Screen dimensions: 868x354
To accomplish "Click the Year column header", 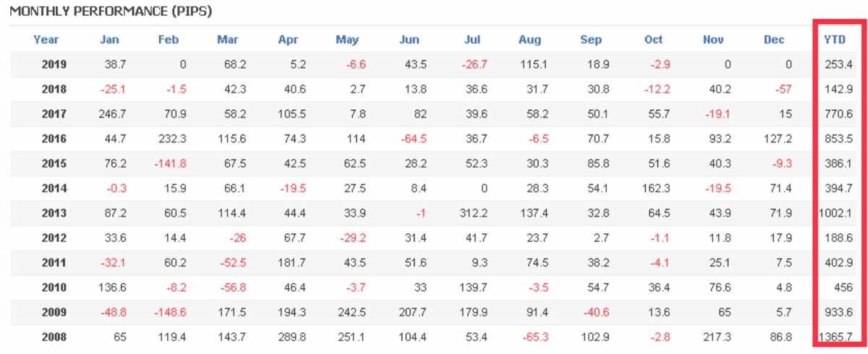I will [46, 40].
